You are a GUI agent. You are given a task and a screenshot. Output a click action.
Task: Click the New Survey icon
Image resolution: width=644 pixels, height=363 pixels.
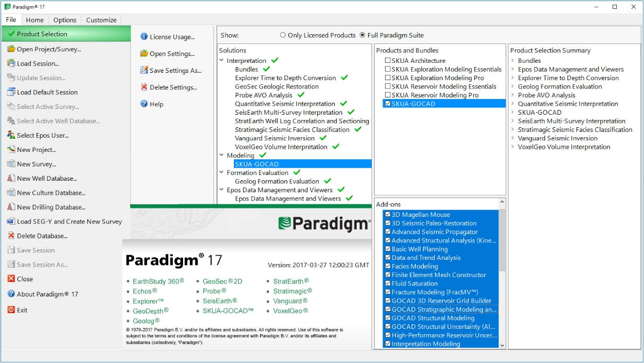11,164
